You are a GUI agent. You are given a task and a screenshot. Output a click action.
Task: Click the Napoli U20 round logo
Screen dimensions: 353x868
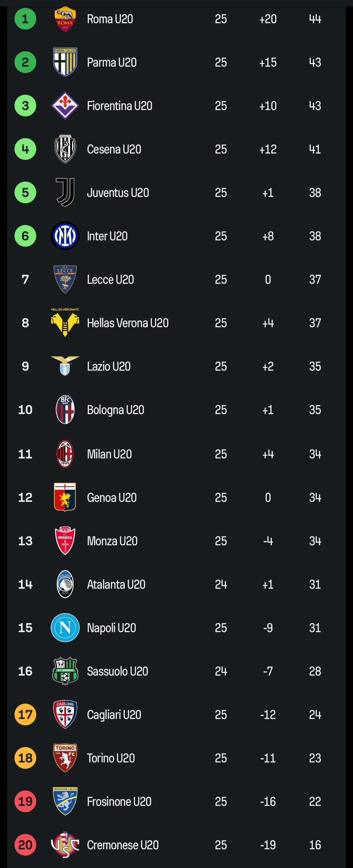65,627
